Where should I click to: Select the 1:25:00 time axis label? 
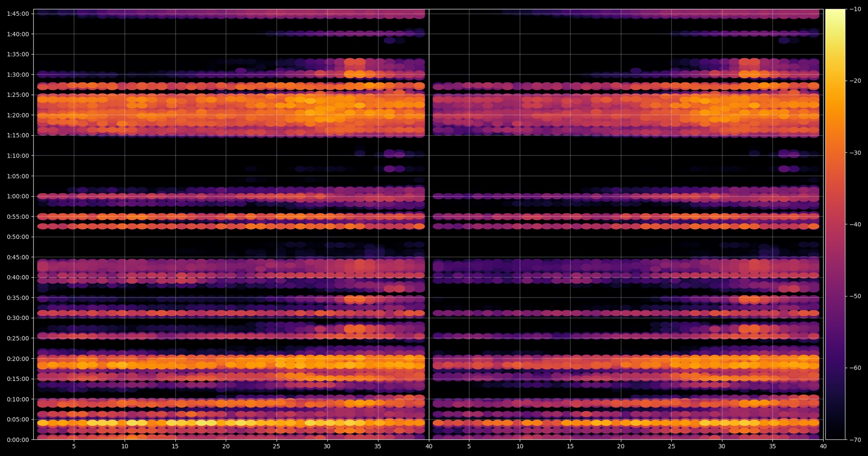[18, 95]
